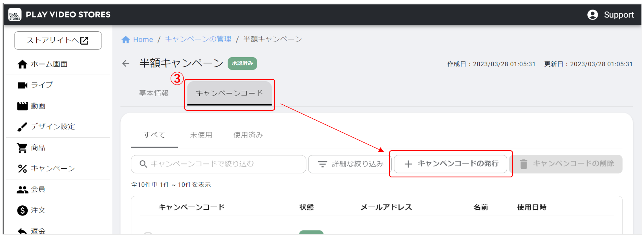Switch to the 使用済み filter tab
Screen dimensions: 644x237
point(248,135)
